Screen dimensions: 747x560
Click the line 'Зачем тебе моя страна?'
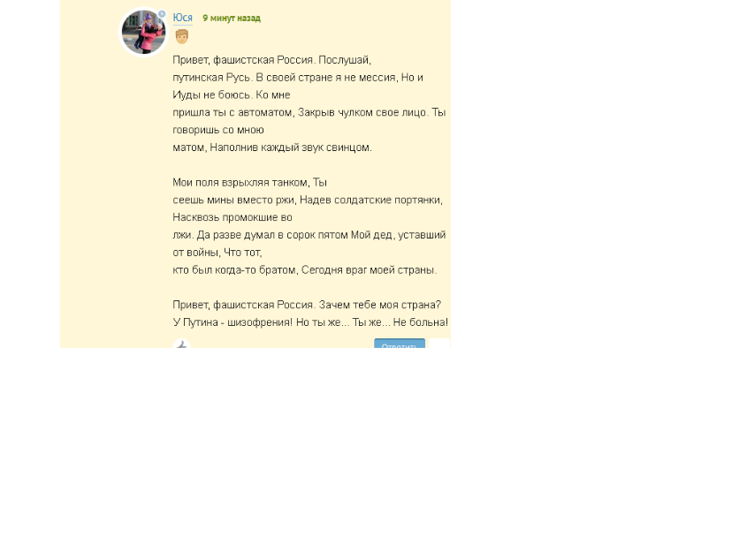coord(380,305)
